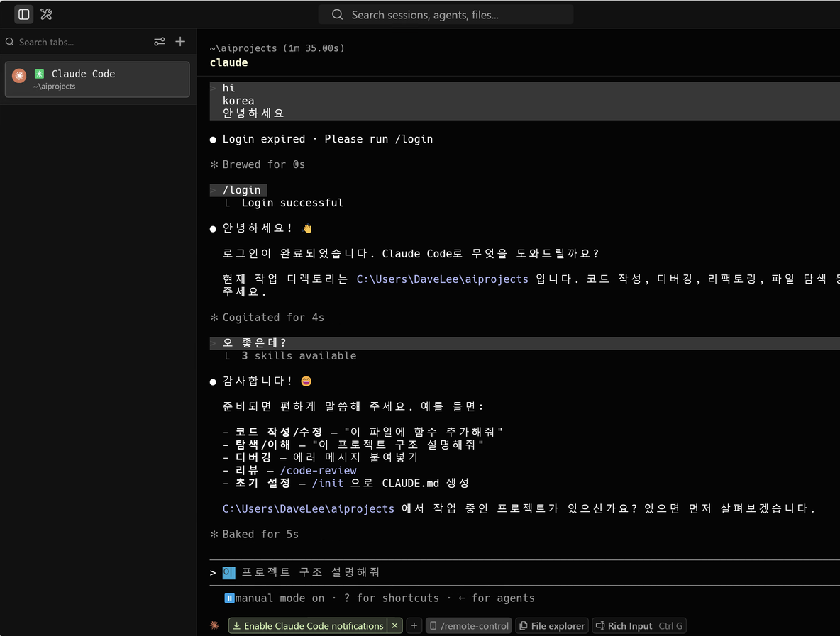Click the /init link

pos(327,484)
